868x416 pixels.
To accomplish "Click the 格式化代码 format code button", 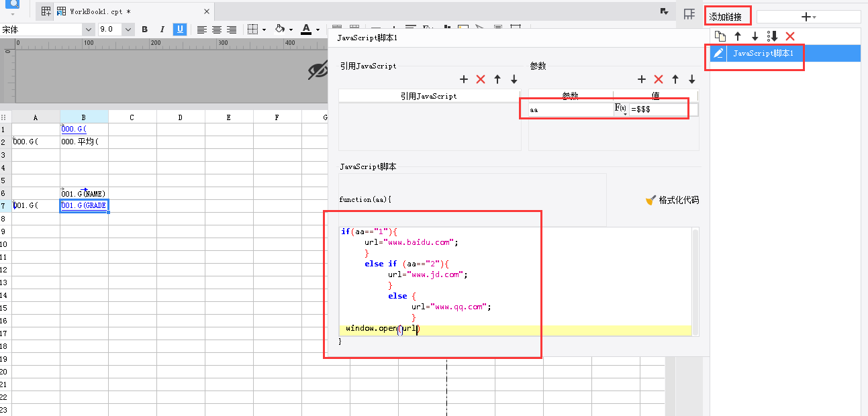I will [672, 200].
